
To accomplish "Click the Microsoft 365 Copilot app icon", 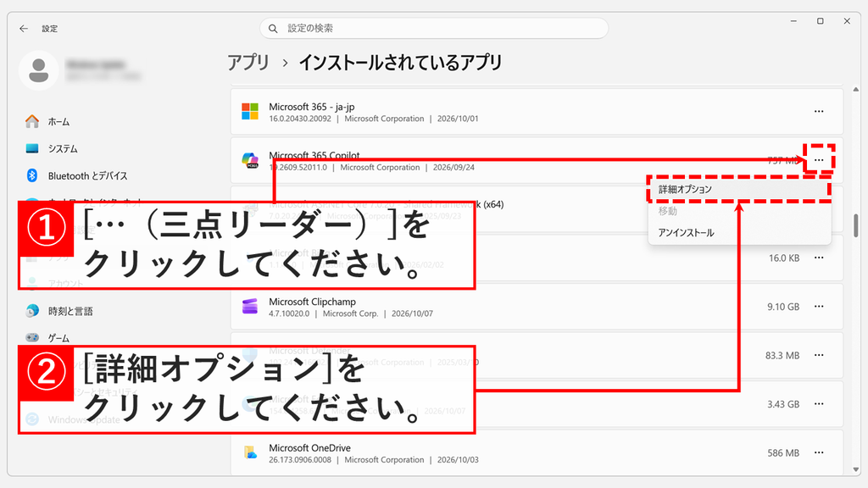I will [250, 160].
